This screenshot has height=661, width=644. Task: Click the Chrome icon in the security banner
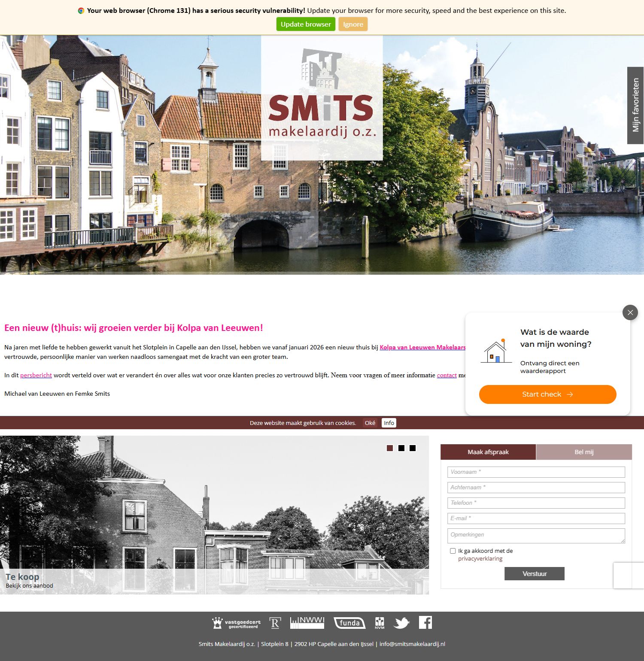point(80,10)
